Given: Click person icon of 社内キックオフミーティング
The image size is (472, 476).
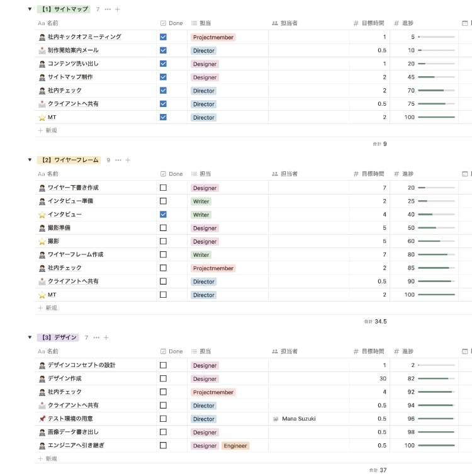Looking at the screenshot, I should click(x=42, y=37).
